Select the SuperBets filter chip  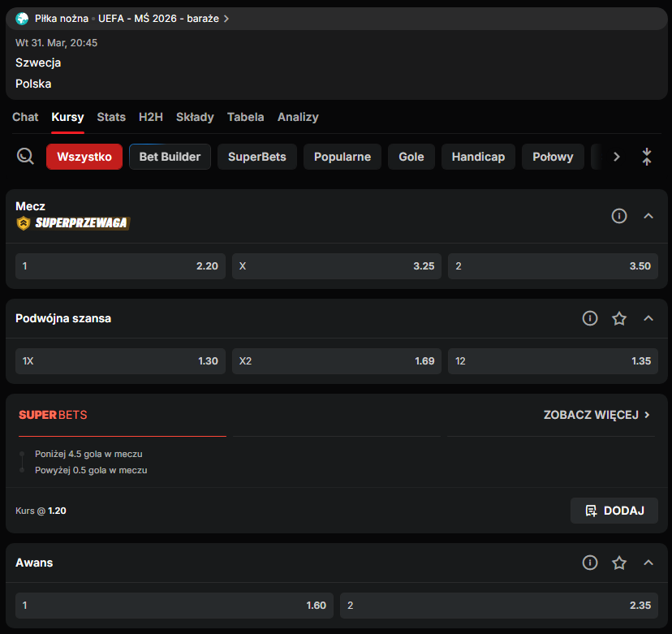click(257, 157)
